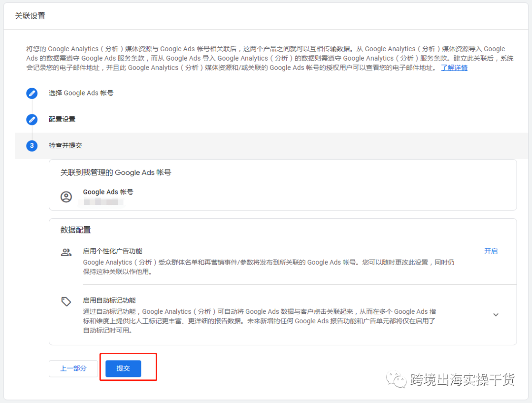Open the 了解详情 help link
The image size is (532, 403).
[x=454, y=67]
